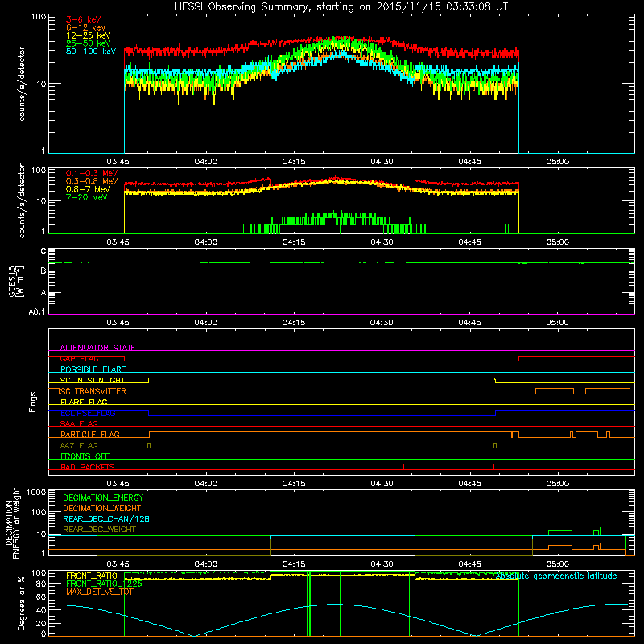
Task: Select the AAZ_FLAG label
Action: pos(79,445)
